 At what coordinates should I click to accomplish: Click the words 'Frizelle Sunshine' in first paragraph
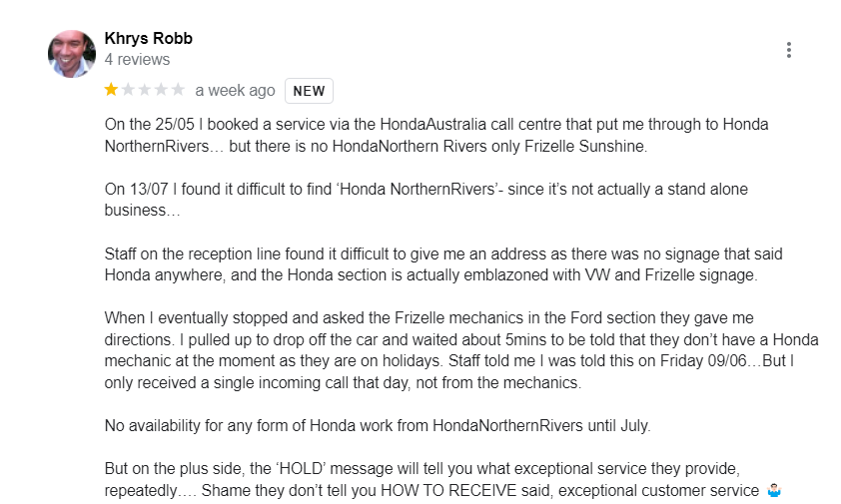pos(584,146)
